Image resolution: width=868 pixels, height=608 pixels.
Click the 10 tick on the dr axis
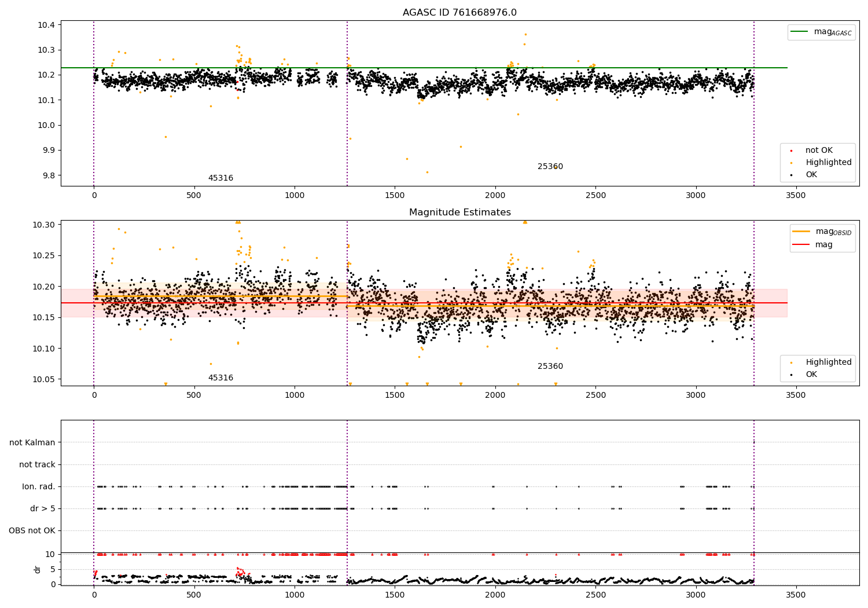50,555
